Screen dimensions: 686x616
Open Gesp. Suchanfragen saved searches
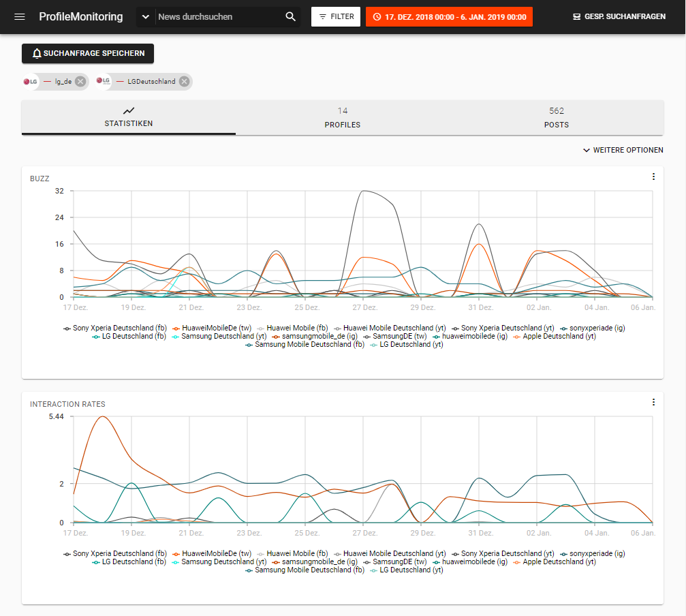pos(619,16)
